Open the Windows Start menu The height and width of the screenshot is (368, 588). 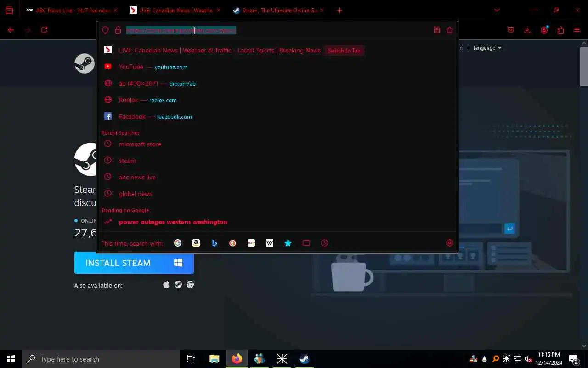coord(11,359)
